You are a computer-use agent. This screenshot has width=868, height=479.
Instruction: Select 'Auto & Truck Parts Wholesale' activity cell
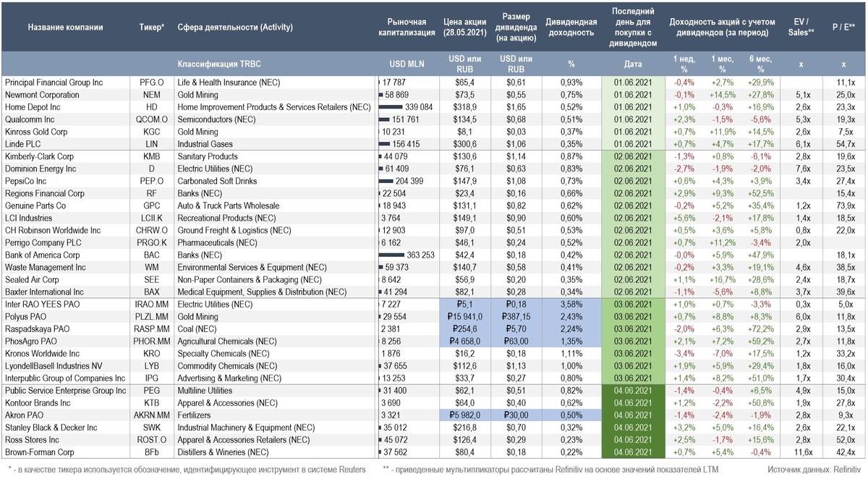[x=229, y=205]
